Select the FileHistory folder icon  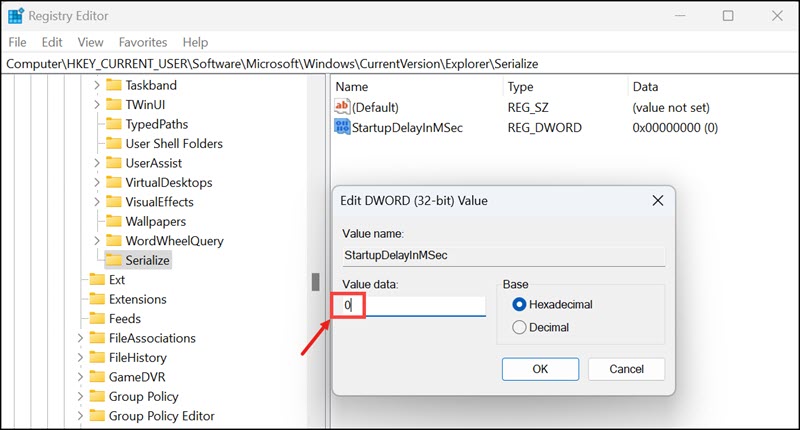point(97,358)
